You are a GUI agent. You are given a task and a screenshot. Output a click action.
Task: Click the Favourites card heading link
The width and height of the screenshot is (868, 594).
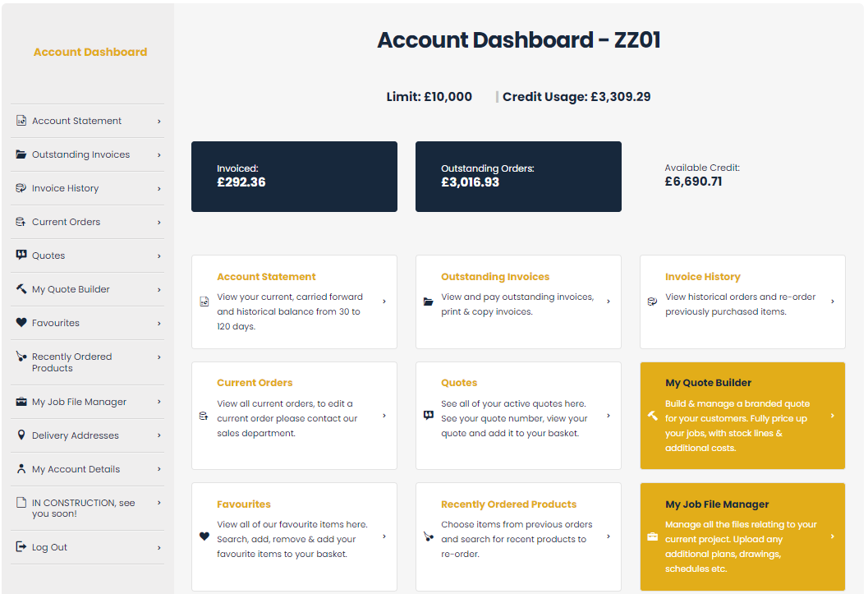pos(244,504)
